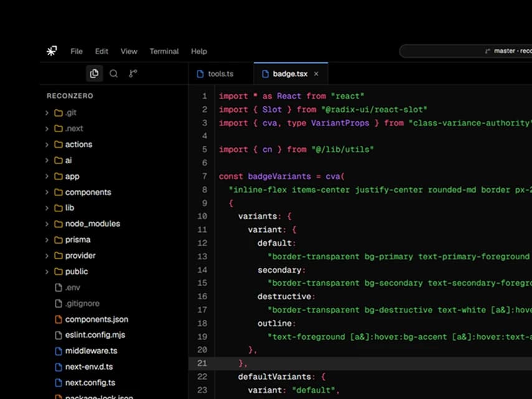The height and width of the screenshot is (399, 532).
Task: Expand the provider folder chevron
Action: (x=47, y=256)
